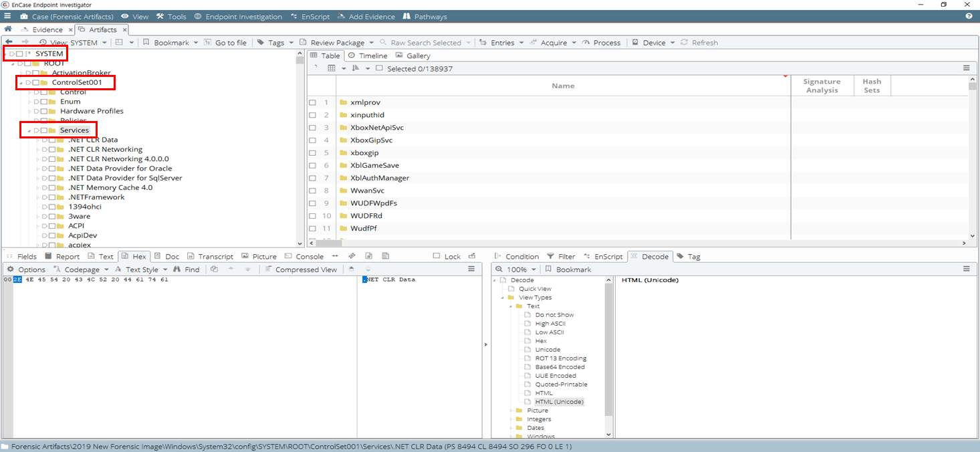
Task: Switch to the Gallery view tab
Action: (413, 55)
